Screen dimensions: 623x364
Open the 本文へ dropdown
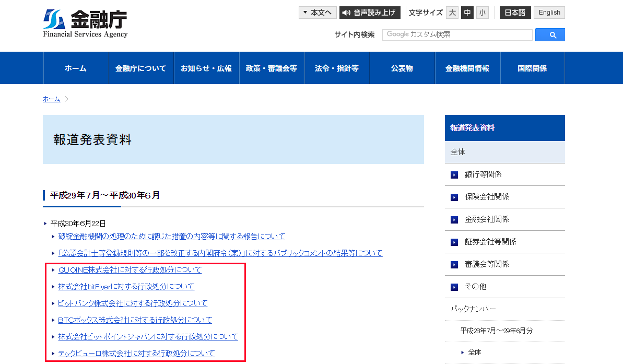(318, 12)
